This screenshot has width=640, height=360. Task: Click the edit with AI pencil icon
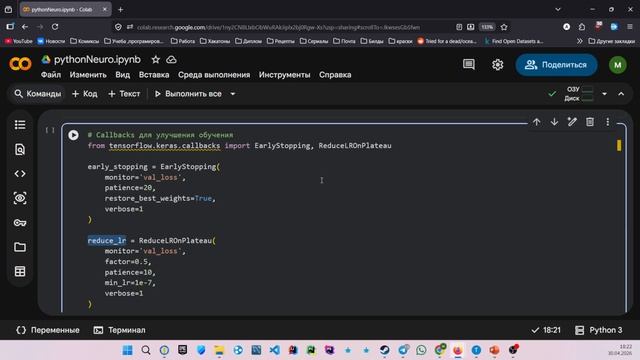coord(572,122)
